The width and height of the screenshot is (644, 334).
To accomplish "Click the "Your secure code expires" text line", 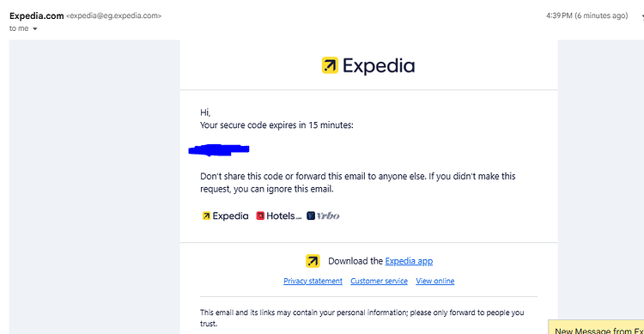I will point(276,124).
